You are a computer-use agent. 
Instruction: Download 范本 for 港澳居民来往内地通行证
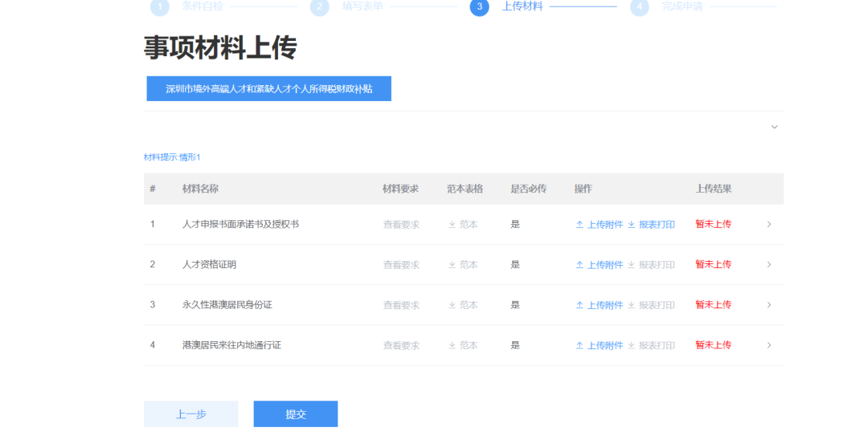click(x=464, y=346)
